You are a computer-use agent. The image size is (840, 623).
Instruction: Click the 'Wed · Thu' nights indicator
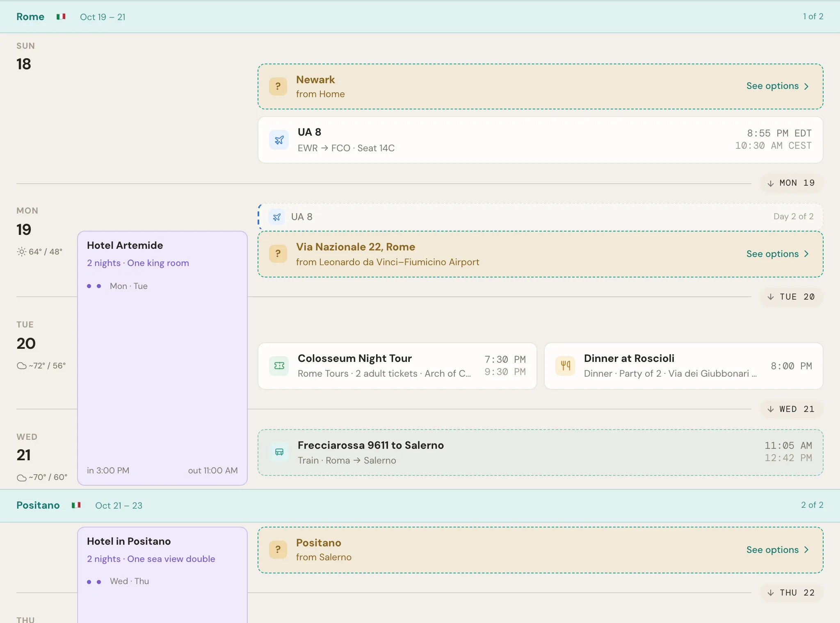click(x=129, y=581)
